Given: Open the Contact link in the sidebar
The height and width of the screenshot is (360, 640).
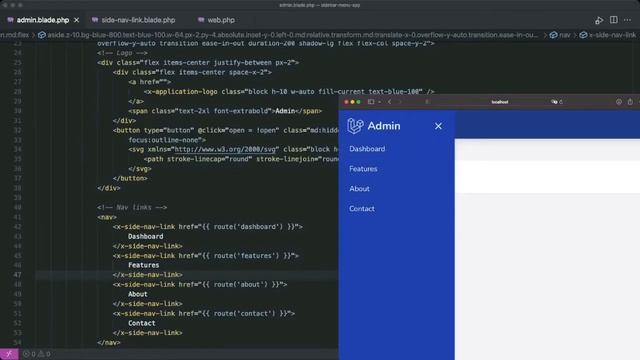Looking at the screenshot, I should pos(362,209).
